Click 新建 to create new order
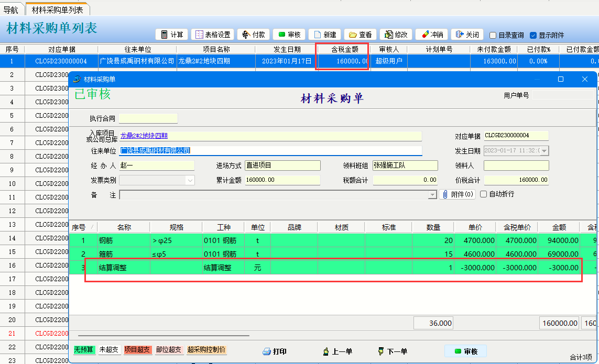599x364 pixels. click(x=324, y=35)
